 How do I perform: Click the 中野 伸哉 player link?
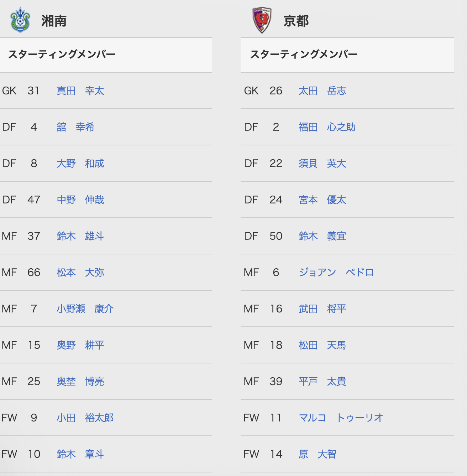click(x=80, y=200)
